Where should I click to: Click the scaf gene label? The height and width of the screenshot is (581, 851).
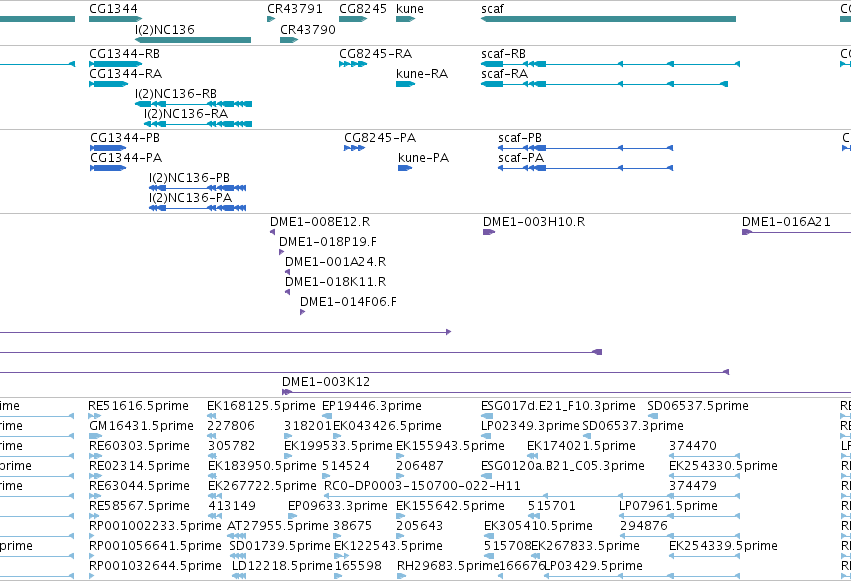point(492,9)
